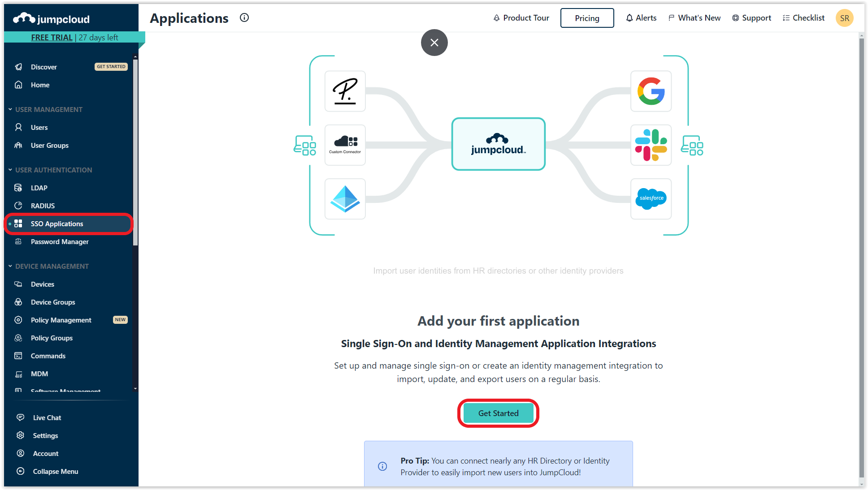Click the Account person icon

20,453
